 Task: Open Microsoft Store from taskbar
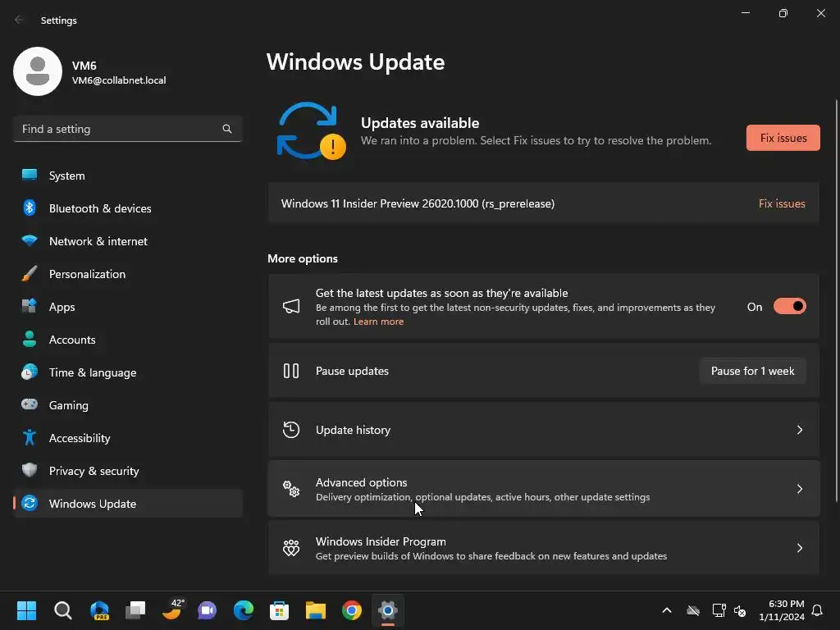(279, 610)
